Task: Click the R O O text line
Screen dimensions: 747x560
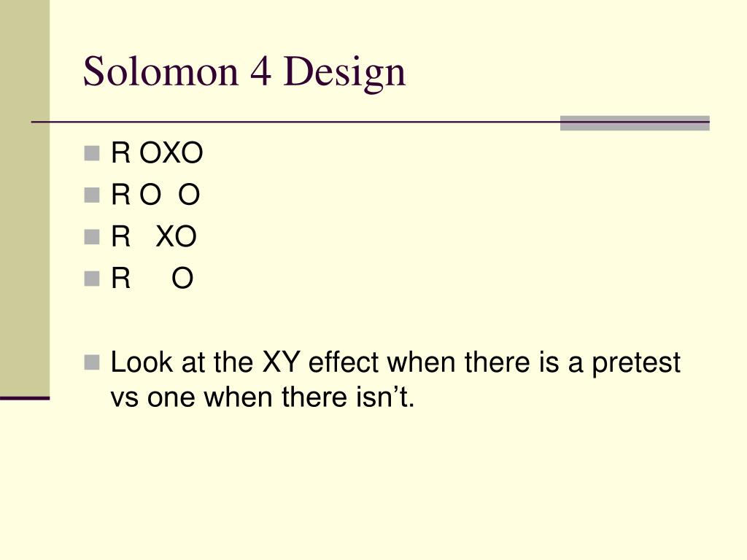Action: coord(155,195)
